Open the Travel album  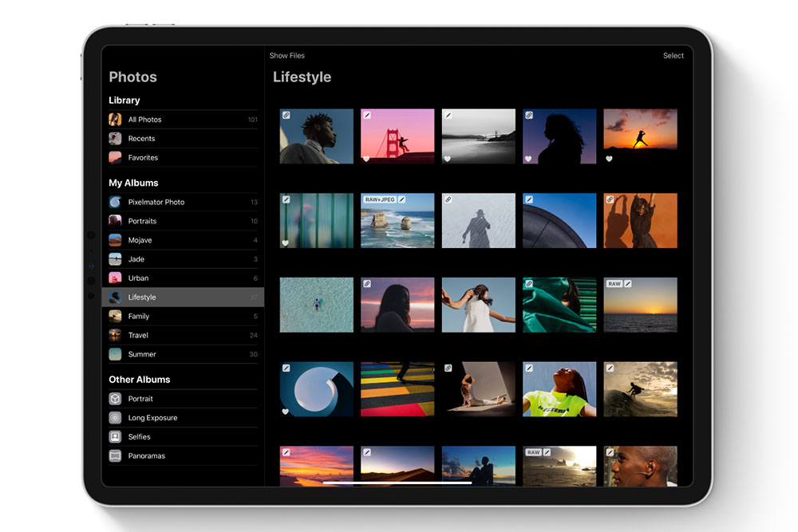[x=138, y=336]
